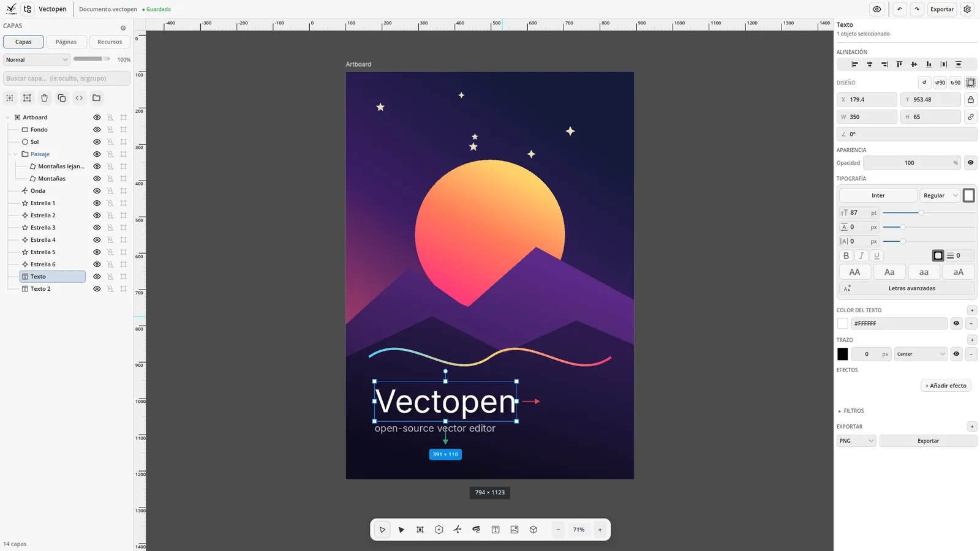Select the freehand scribble brush tool
The image size is (980, 551).
[x=477, y=530]
